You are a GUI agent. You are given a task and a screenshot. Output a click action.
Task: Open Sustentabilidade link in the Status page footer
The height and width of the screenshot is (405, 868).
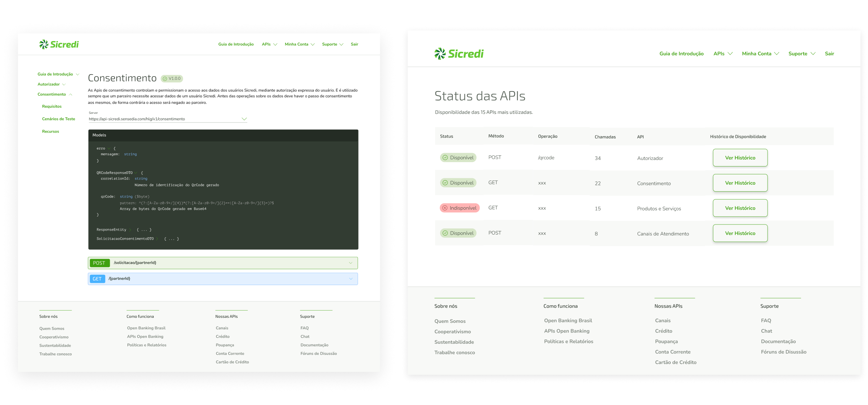[454, 342]
